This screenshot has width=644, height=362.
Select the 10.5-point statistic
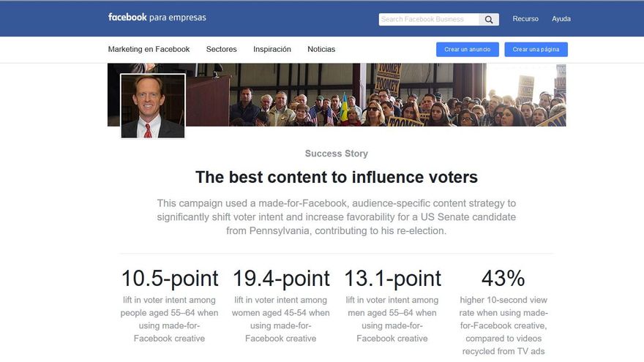[170, 279]
